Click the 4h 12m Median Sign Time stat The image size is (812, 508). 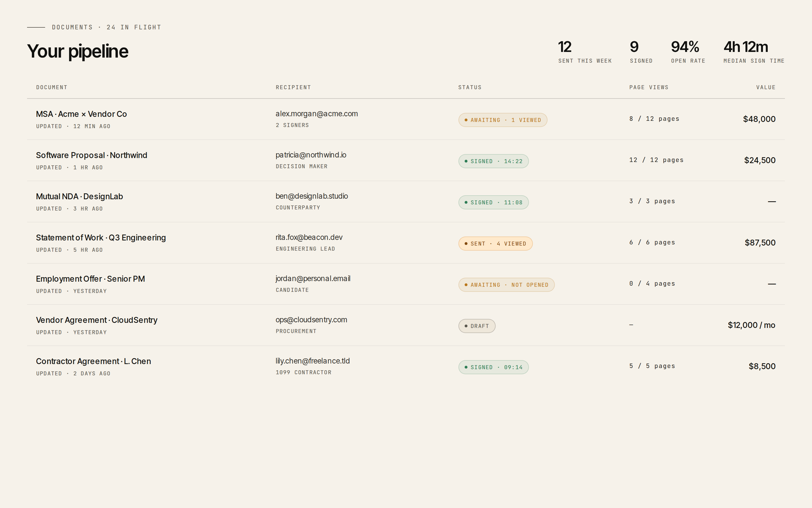point(754,52)
